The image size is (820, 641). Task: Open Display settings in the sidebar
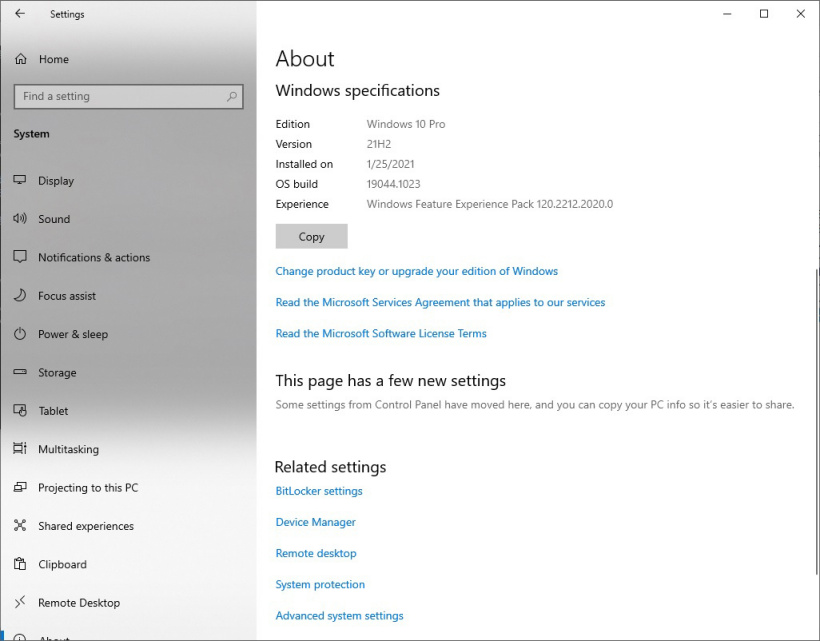pos(59,181)
